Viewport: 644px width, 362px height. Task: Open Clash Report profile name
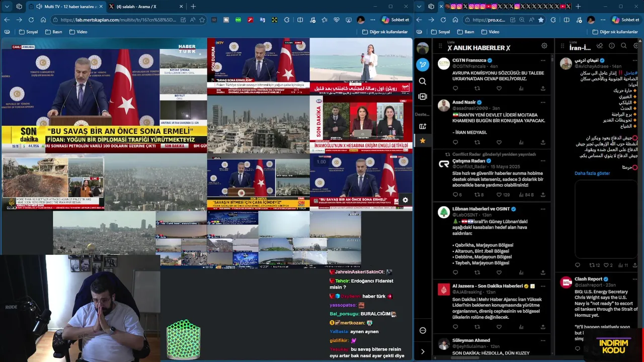point(589,279)
